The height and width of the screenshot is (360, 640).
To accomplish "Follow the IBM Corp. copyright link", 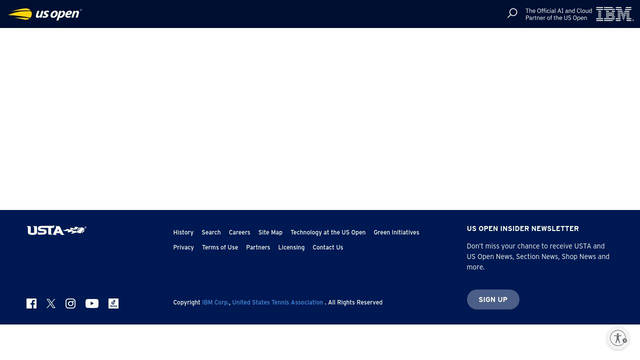I will click(x=215, y=302).
